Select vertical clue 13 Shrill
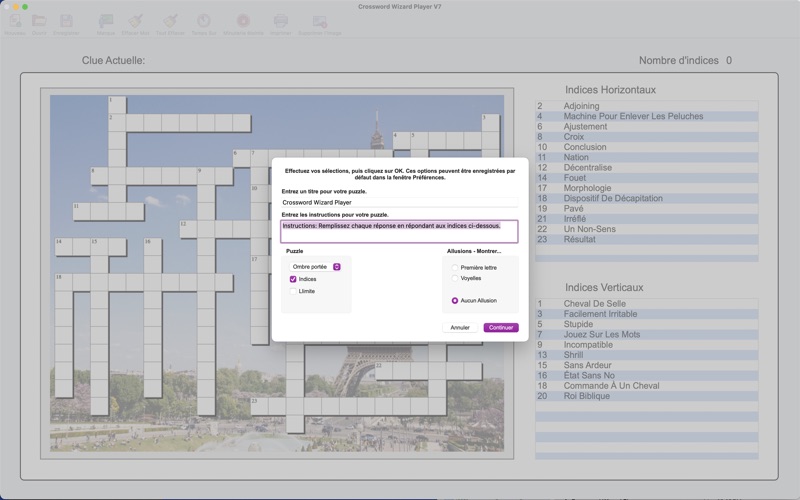The width and height of the screenshot is (800, 500). (646, 355)
